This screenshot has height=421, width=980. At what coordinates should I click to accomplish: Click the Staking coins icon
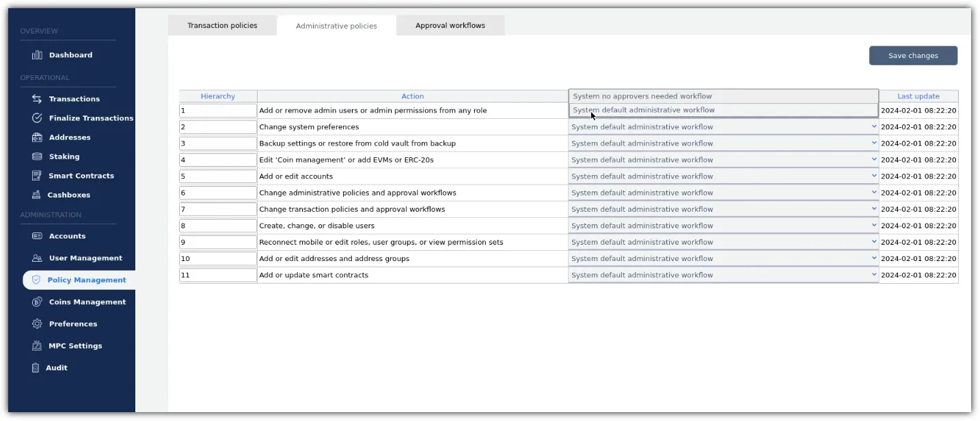click(x=37, y=157)
